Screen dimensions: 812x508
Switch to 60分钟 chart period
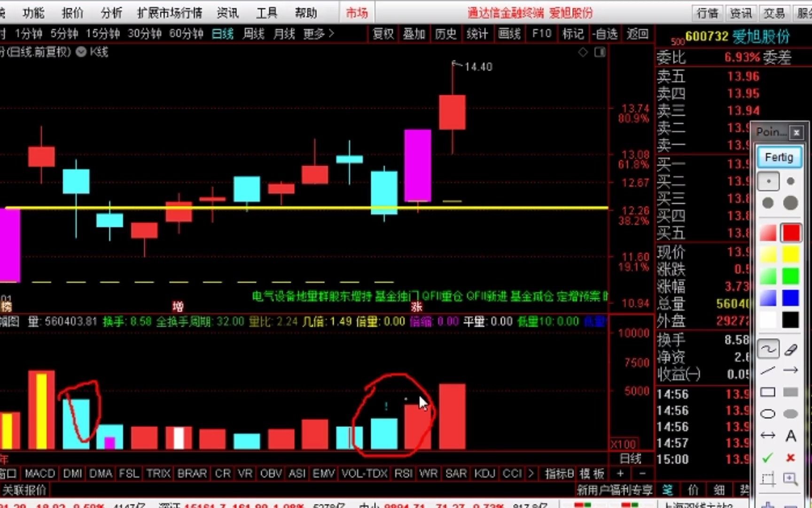(x=186, y=34)
